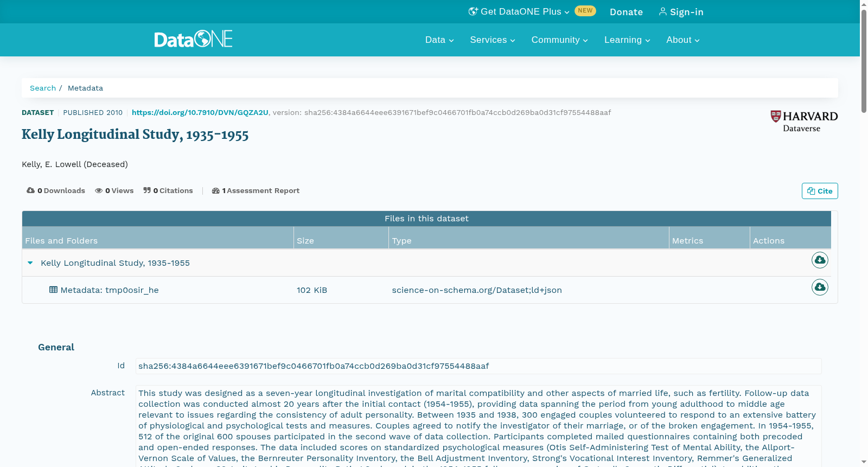
Task: Expand the Learning menu
Action: [x=627, y=40]
